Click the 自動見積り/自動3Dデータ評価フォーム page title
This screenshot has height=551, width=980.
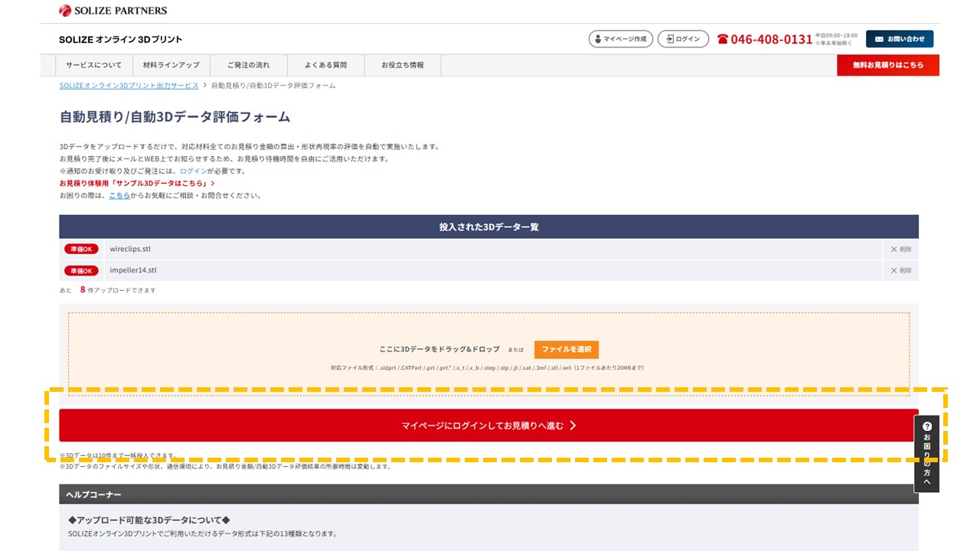[x=175, y=117]
